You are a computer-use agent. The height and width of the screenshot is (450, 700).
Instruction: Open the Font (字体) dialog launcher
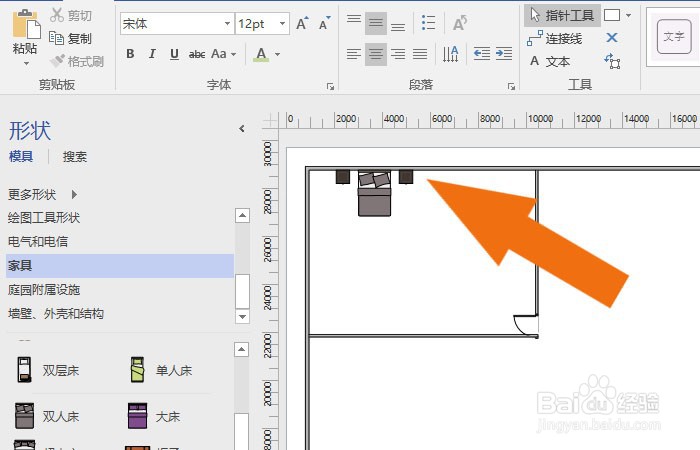click(x=330, y=86)
